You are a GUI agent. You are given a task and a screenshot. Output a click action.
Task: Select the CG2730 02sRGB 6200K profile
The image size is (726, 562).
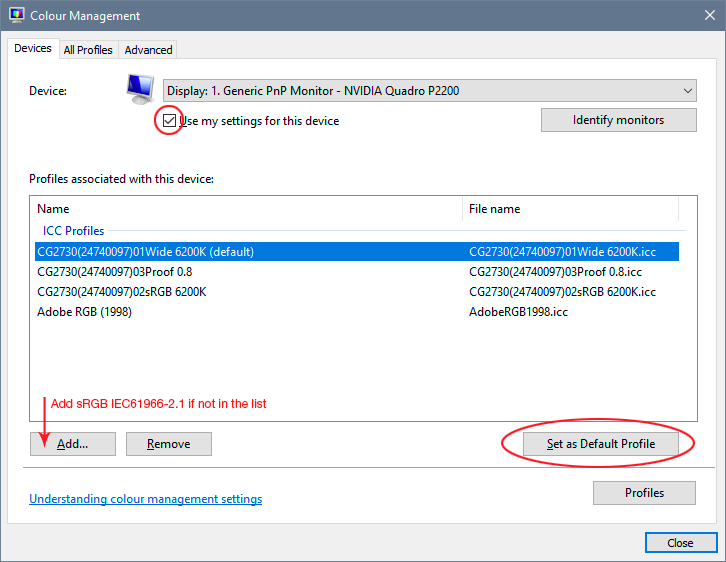tap(122, 292)
